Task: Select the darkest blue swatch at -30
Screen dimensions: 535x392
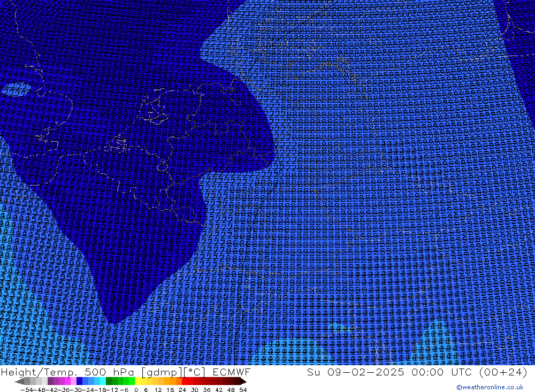Action: point(80,381)
